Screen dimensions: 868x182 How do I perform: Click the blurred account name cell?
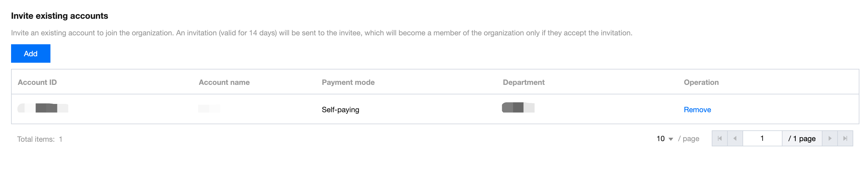tap(209, 109)
